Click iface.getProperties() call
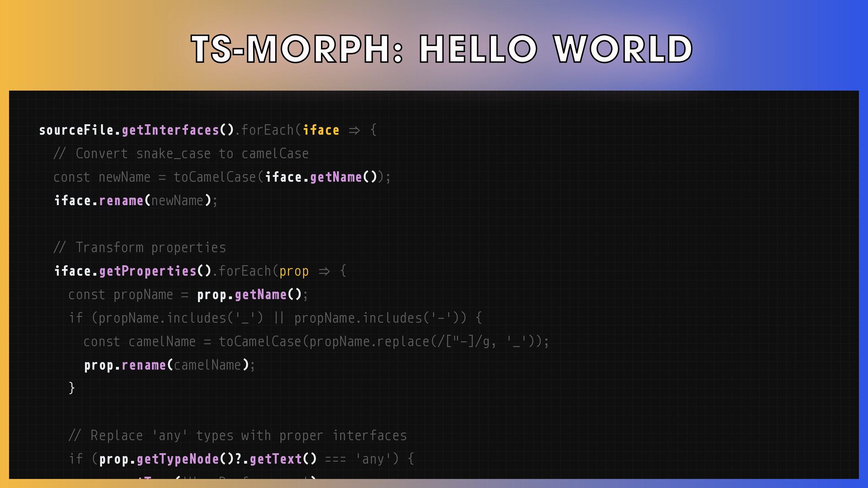 tap(132, 271)
